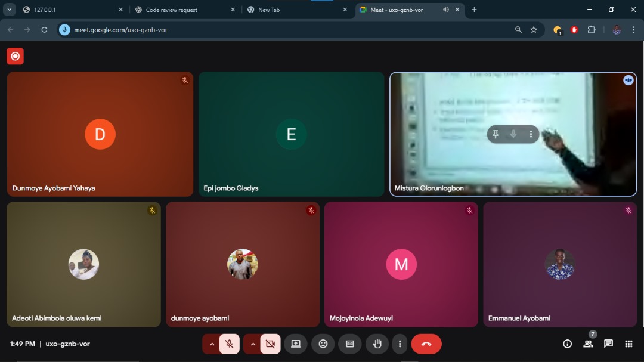Turn on closed captions
This screenshot has width=644, height=362.
[350, 344]
